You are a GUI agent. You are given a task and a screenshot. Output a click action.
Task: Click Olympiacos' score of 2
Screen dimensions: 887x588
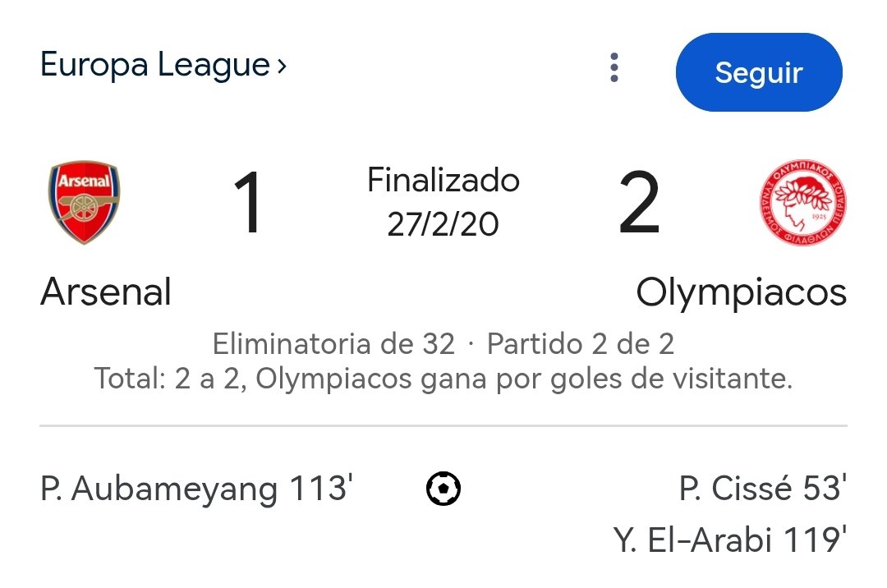click(x=639, y=202)
